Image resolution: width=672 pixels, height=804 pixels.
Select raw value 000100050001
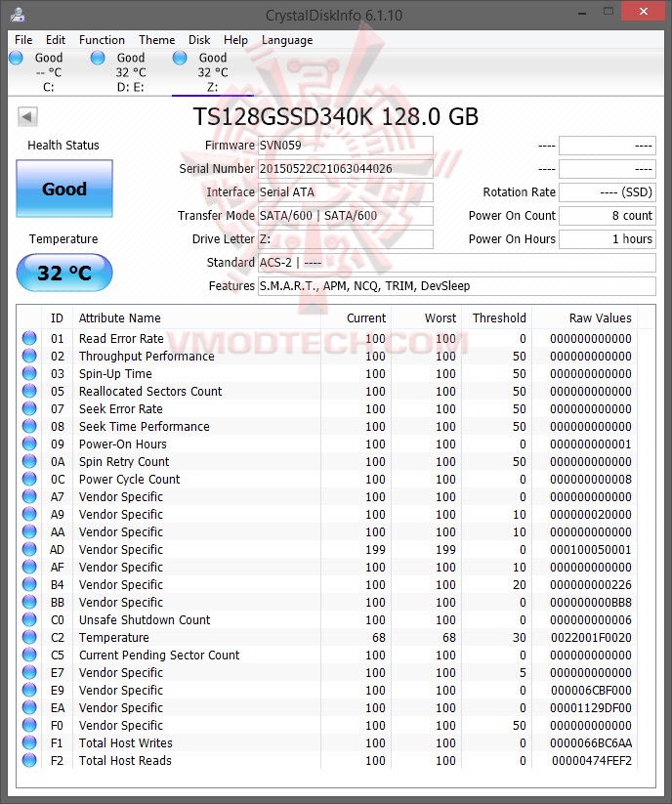[x=591, y=550]
